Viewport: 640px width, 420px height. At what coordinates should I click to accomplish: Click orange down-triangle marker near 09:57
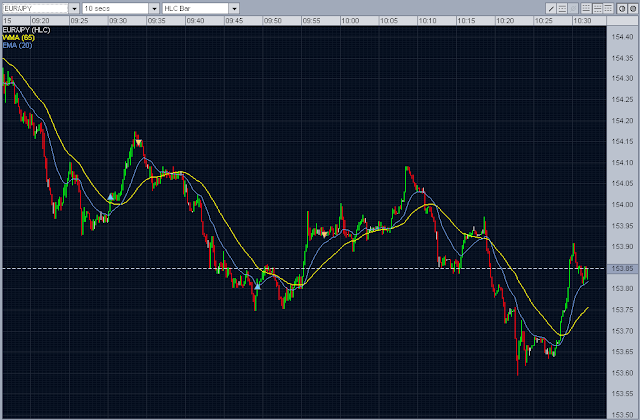pos(324,235)
